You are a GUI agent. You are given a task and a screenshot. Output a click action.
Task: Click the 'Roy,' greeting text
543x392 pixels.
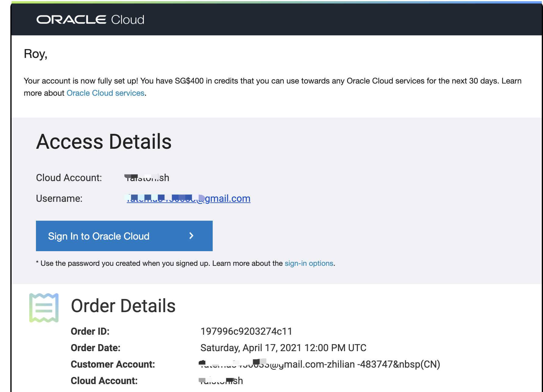36,54
